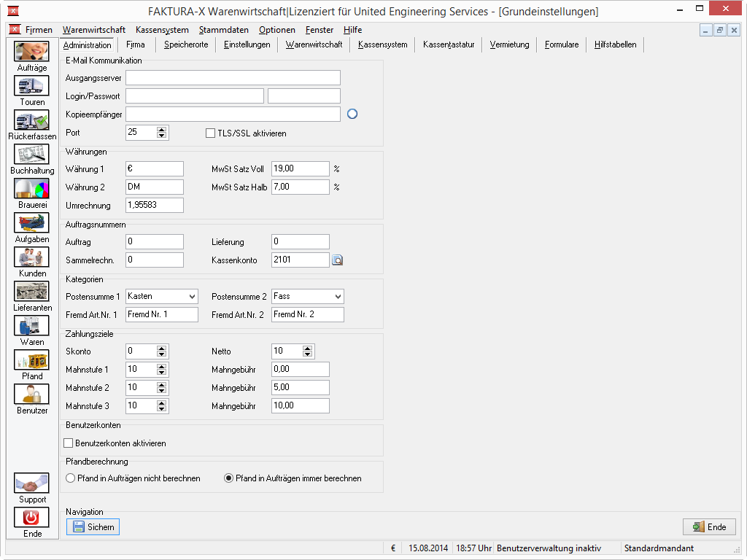This screenshot has height=560, width=747.
Task: Click the Kopieempfänger input field
Action: [x=233, y=114]
